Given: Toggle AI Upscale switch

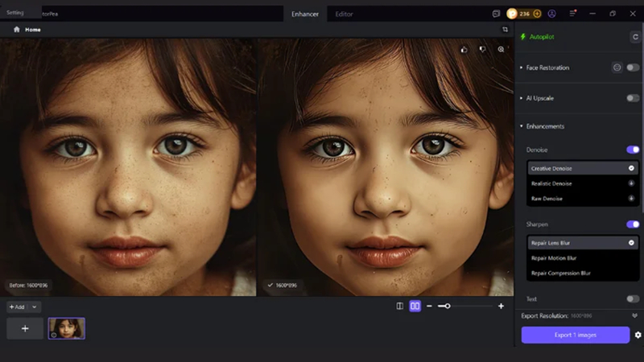Looking at the screenshot, I should click(633, 98).
